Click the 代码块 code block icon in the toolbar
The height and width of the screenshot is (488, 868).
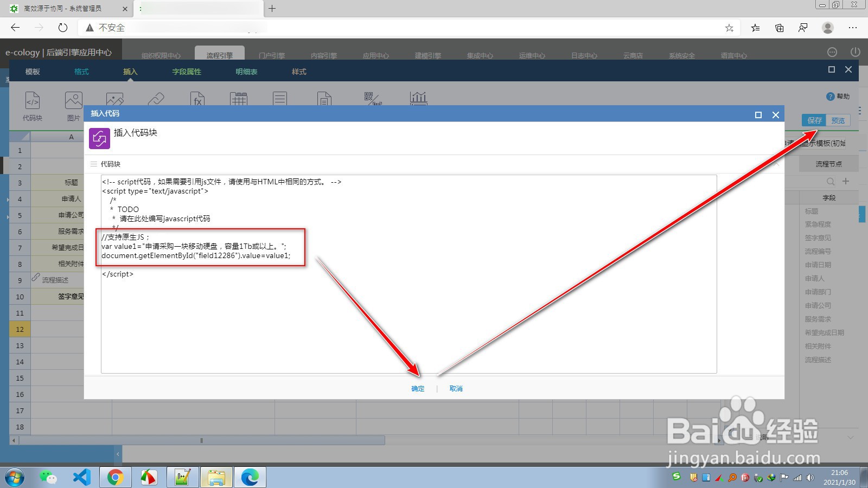pyautogui.click(x=33, y=101)
